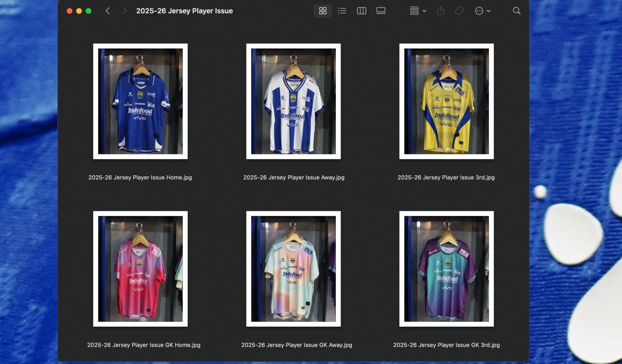Switch to gallery view

(x=381, y=11)
